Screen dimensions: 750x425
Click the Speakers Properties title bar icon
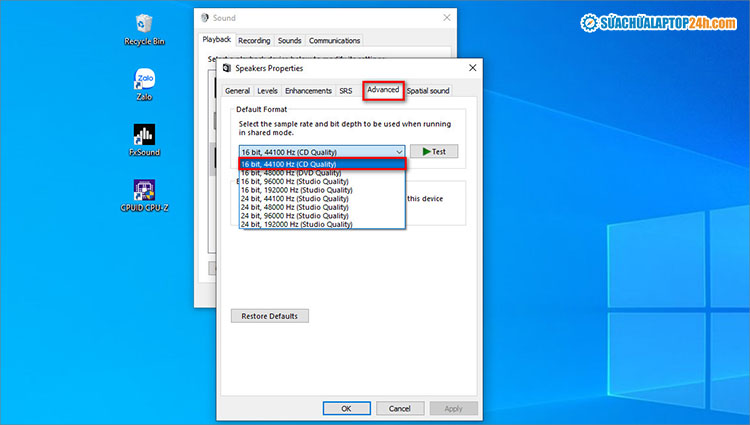point(227,70)
